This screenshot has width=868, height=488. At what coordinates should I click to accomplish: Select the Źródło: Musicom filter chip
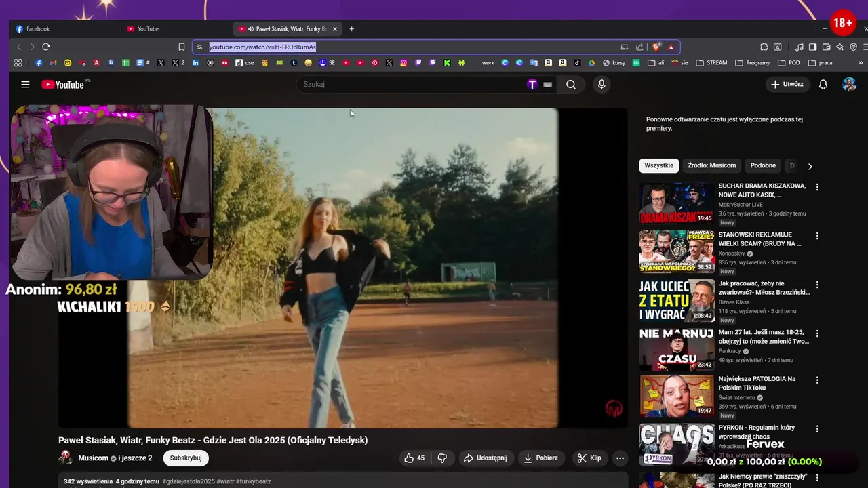[x=711, y=165]
